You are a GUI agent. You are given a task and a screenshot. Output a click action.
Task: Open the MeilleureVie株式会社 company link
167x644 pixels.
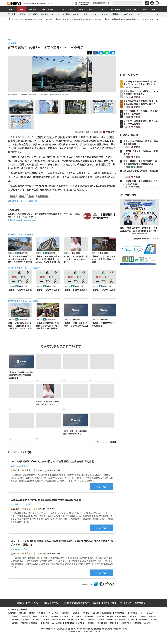[20, 466]
